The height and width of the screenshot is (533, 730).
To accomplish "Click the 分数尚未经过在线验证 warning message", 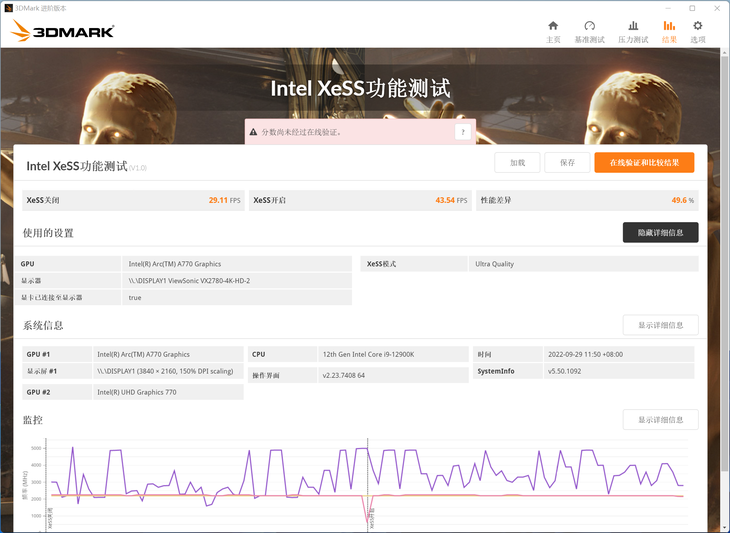I will (x=302, y=132).
